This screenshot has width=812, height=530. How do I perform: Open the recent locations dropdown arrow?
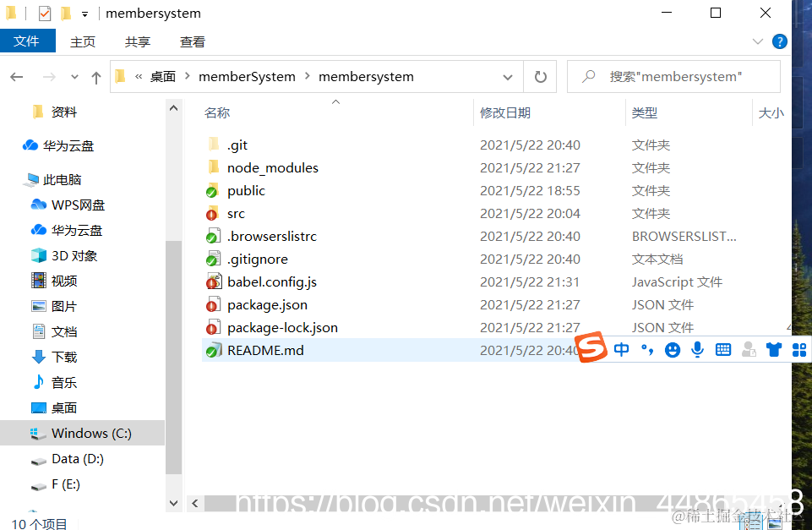pyautogui.click(x=74, y=77)
